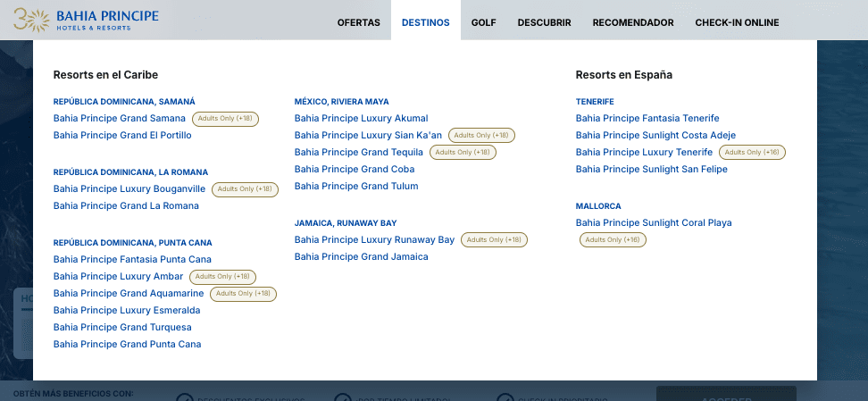Open Bahia Principe Luxury Runaway Bay
This screenshot has width=868, height=401.
point(374,240)
